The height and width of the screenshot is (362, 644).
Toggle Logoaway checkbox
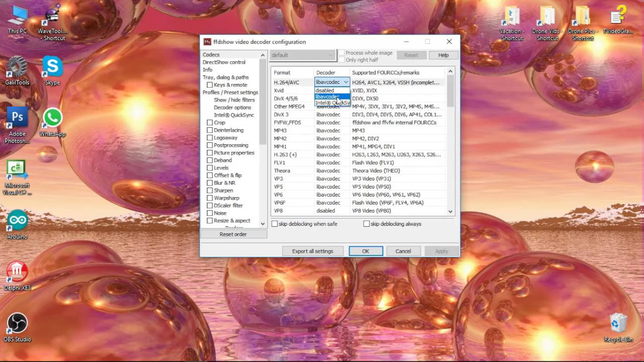coord(210,138)
